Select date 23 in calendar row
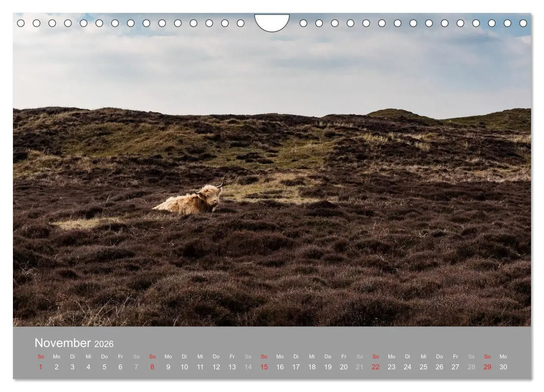544x392 pixels. coord(392,367)
